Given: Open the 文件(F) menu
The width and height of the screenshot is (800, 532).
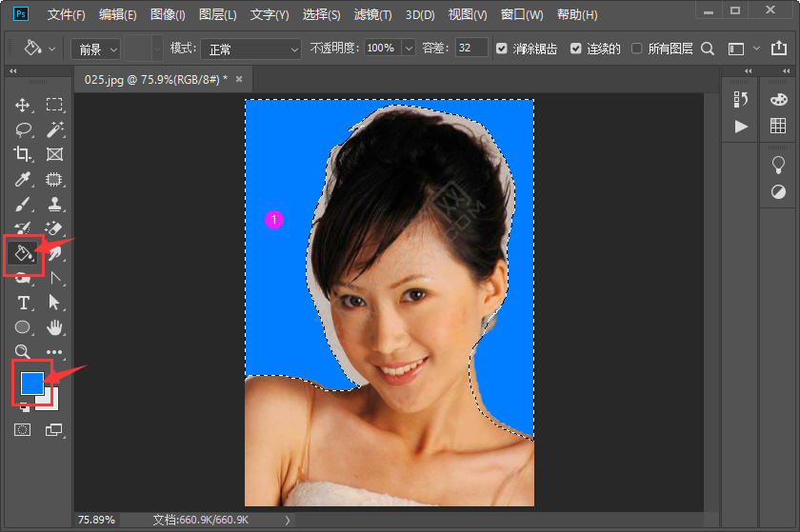Looking at the screenshot, I should coord(67,15).
